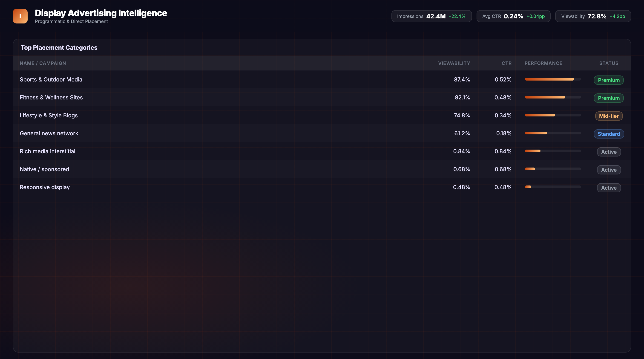The height and width of the screenshot is (359, 644).
Task: Click the General news network performance bar
Action: click(553, 133)
